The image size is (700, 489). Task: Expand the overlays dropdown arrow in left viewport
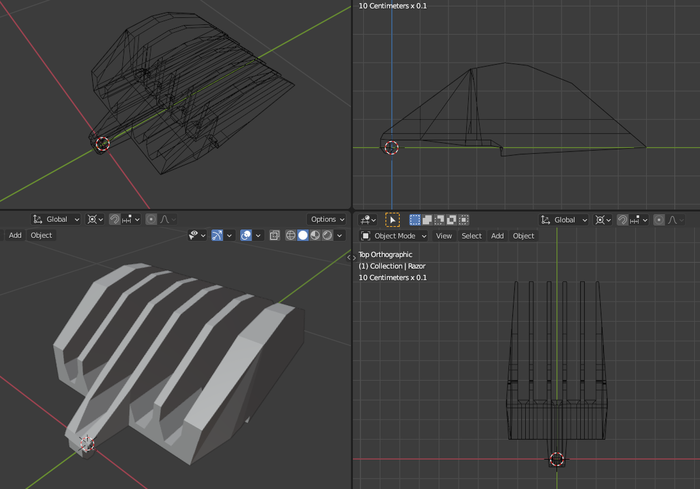[258, 236]
